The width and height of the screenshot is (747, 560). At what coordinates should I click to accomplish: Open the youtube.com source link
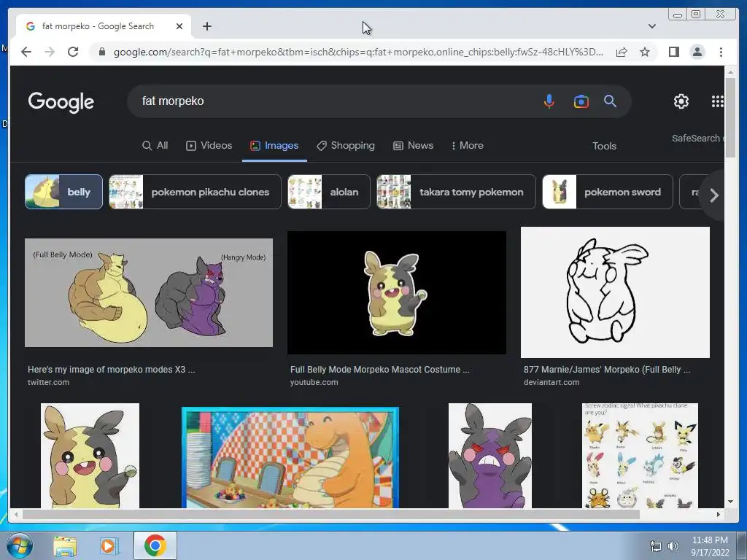point(314,382)
